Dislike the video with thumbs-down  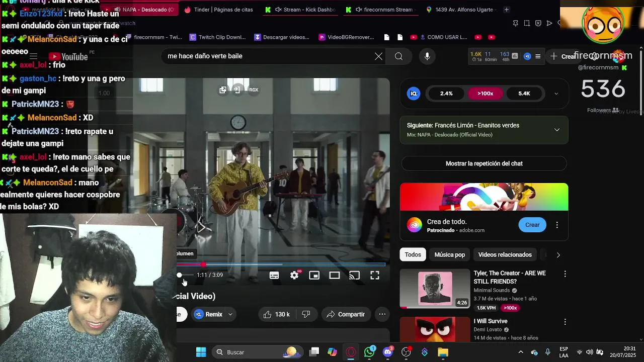tap(306, 314)
